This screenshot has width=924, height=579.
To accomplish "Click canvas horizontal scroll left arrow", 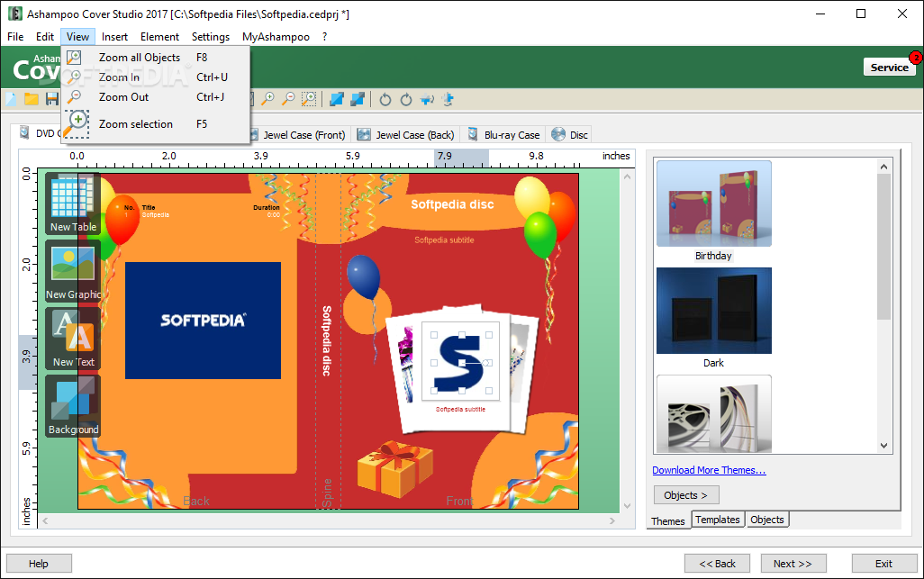I will tap(45, 520).
